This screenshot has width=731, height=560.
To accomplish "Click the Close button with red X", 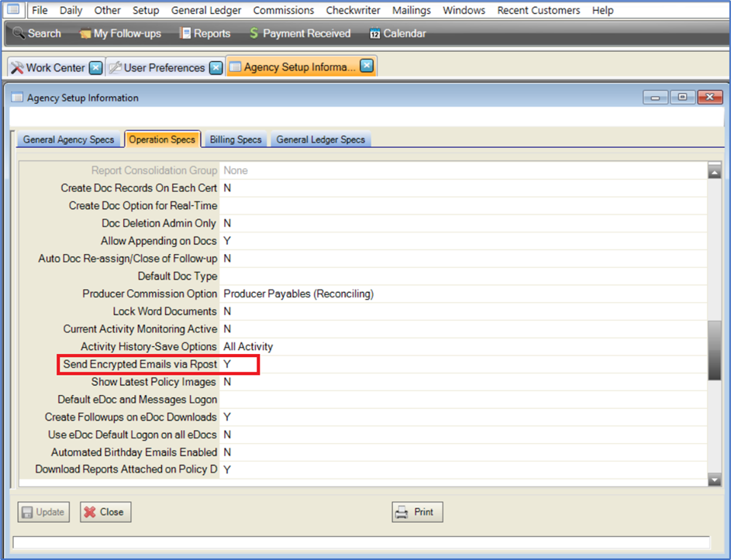I will tap(105, 512).
